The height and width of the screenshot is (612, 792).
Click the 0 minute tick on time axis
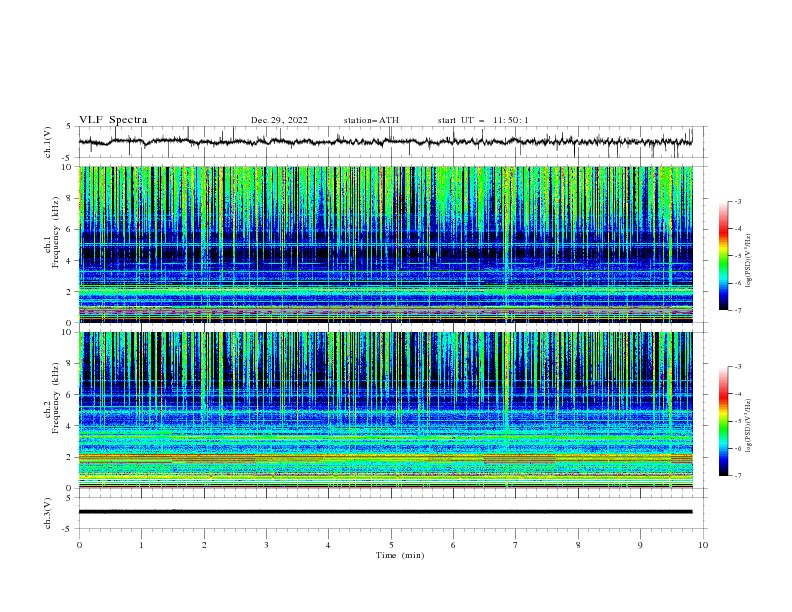point(79,545)
